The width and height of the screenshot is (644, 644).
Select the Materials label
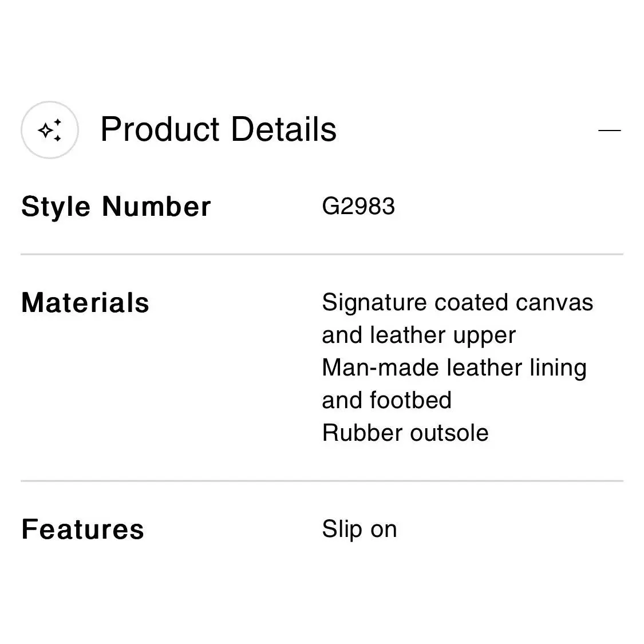click(x=85, y=303)
